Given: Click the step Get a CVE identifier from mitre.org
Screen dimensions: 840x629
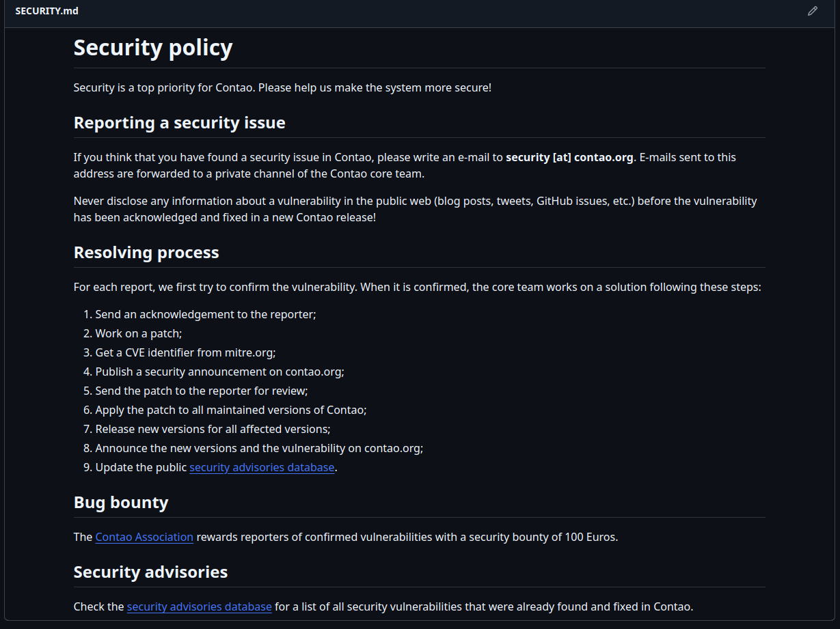Looking at the screenshot, I should pyautogui.click(x=185, y=352).
